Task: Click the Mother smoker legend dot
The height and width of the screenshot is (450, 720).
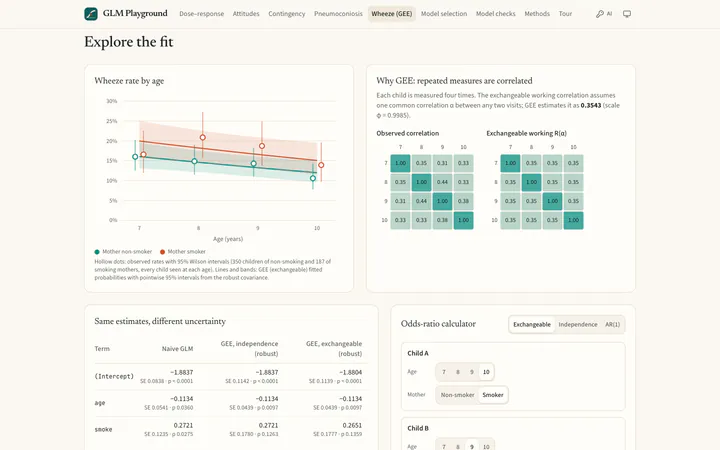Action: coord(163,252)
